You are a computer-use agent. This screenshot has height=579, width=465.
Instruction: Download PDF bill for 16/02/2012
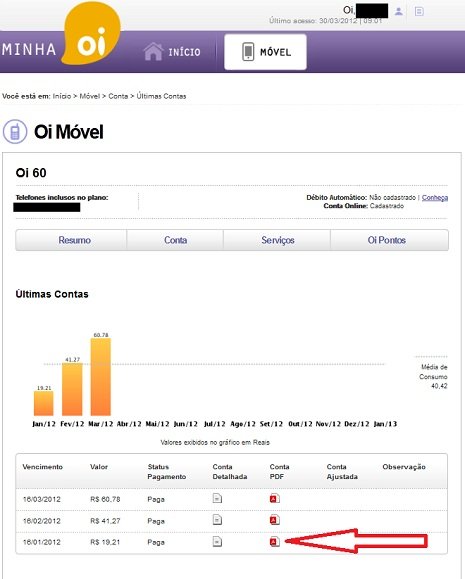274,520
